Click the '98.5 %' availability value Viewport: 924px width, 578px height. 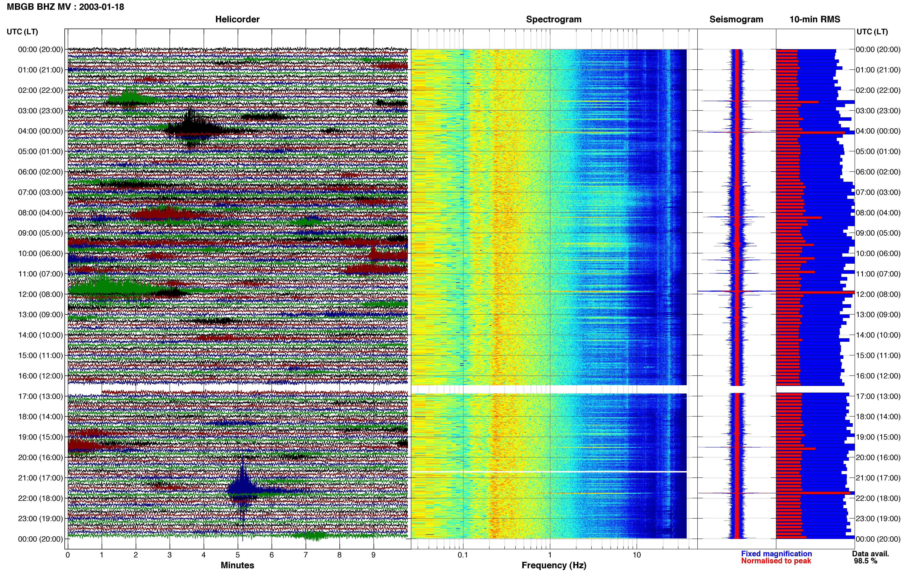pos(865,561)
